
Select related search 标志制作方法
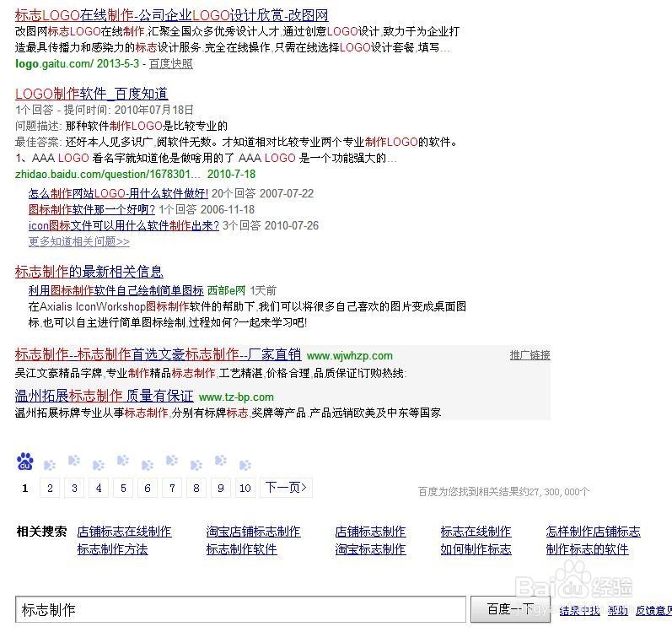pyautogui.click(x=112, y=549)
